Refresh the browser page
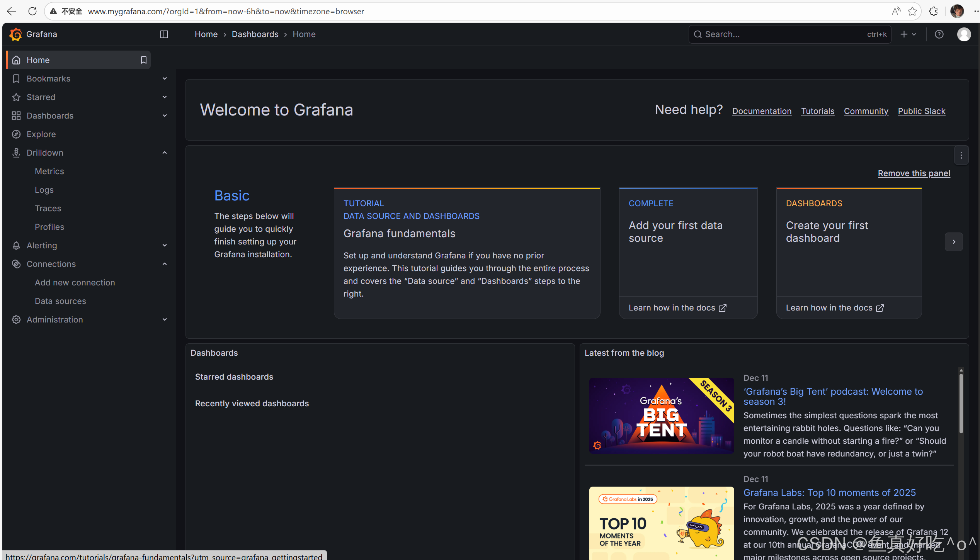The height and width of the screenshot is (560, 980). pyautogui.click(x=32, y=11)
